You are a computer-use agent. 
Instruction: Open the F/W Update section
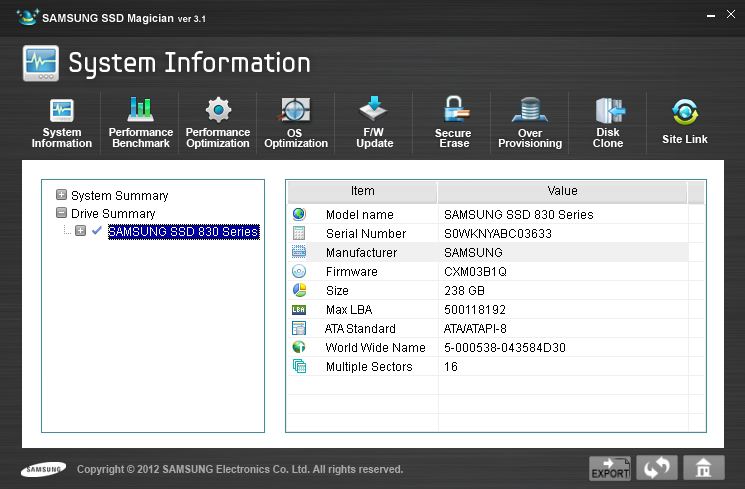374,122
